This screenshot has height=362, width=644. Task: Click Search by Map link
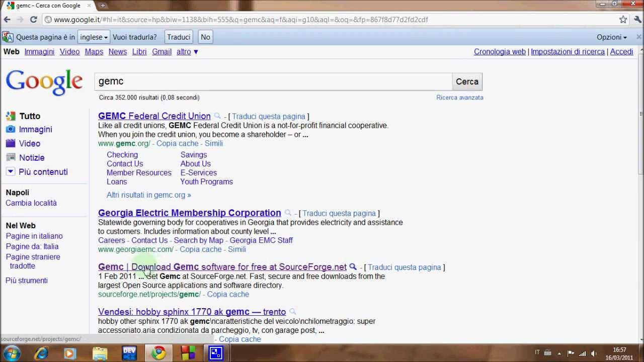(x=198, y=240)
